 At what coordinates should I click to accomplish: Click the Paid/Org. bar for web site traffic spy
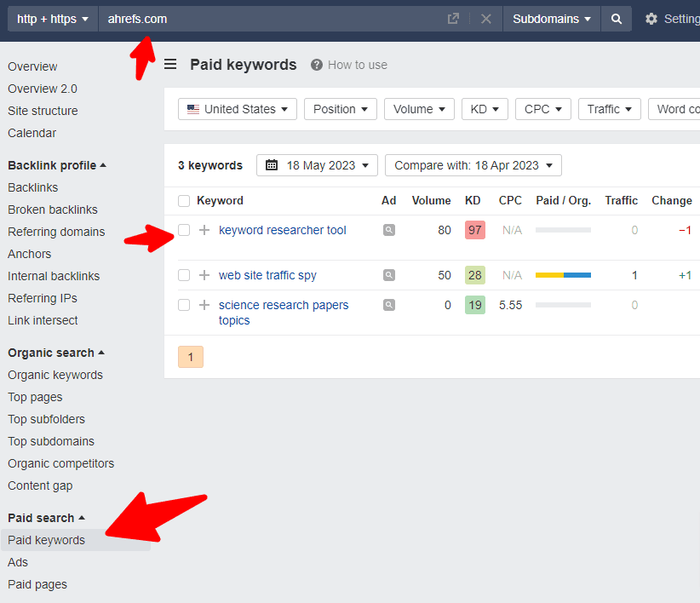coord(563,275)
